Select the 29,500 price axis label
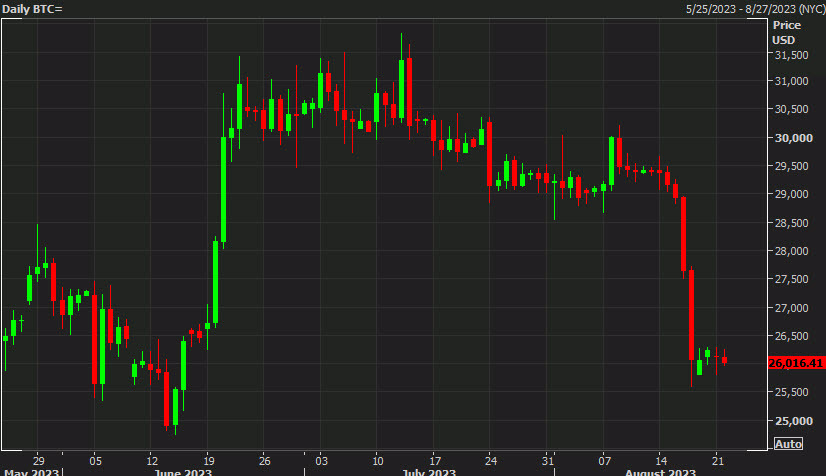Image resolution: width=826 pixels, height=476 pixels. [x=791, y=166]
